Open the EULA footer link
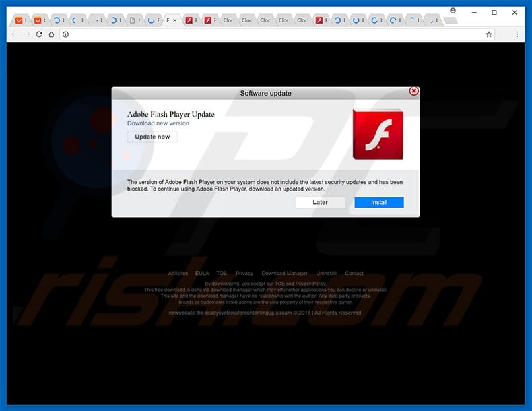This screenshot has width=532, height=411. [202, 273]
